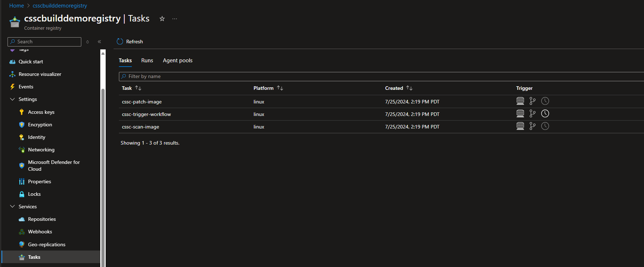Switch to the Runs tab

pos(147,60)
